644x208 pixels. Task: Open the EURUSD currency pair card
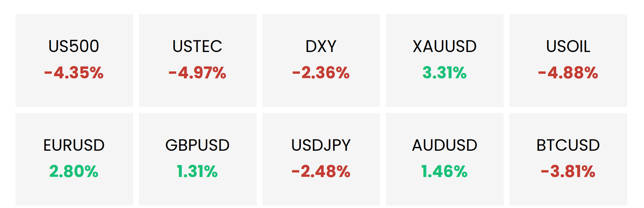coord(74,159)
